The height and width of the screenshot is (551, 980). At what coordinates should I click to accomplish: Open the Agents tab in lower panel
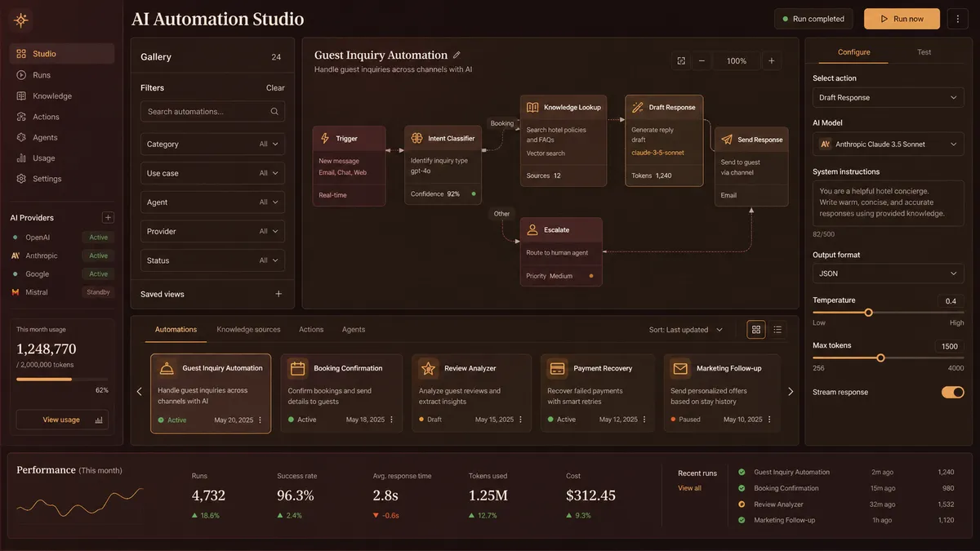pos(354,330)
